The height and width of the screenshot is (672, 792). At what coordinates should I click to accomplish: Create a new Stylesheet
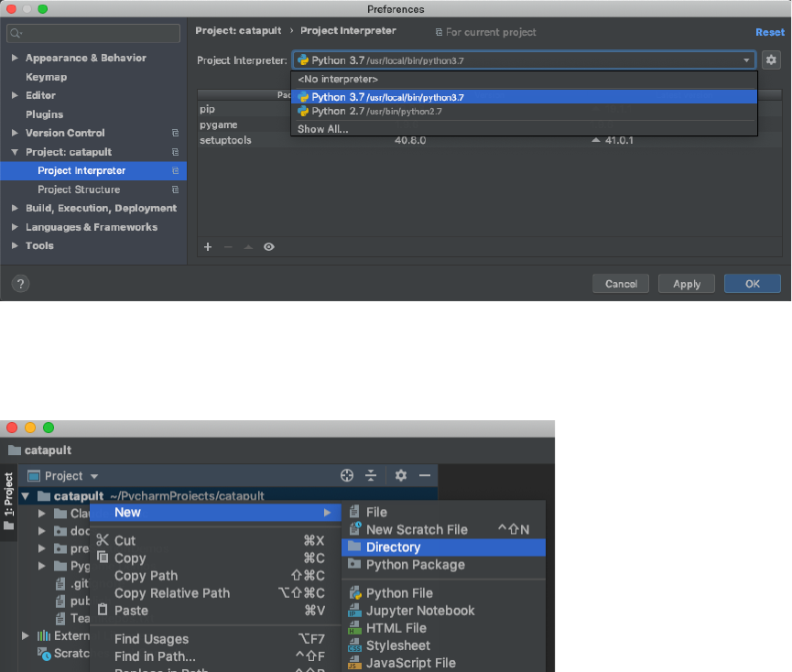click(x=444, y=645)
